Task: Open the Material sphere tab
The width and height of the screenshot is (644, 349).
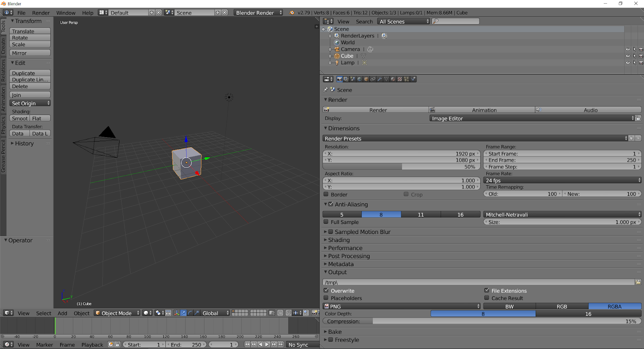Action: tap(393, 79)
